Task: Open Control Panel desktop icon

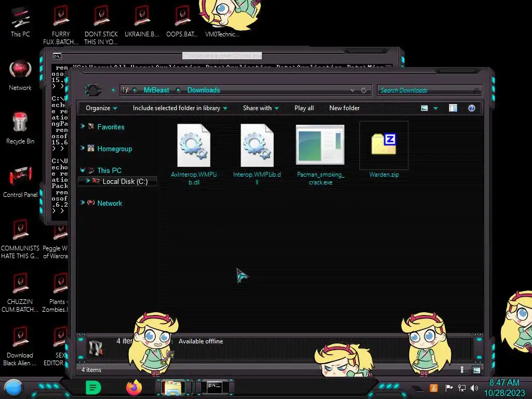Action: tap(20, 182)
